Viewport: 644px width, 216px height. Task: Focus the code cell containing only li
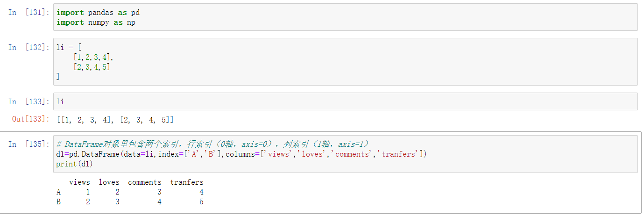(x=345, y=101)
